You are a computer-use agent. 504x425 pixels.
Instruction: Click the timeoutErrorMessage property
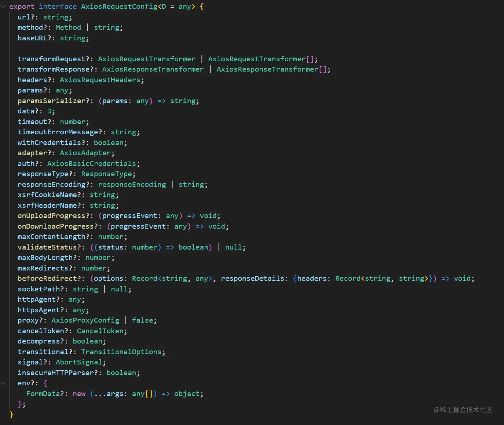[x=58, y=132]
